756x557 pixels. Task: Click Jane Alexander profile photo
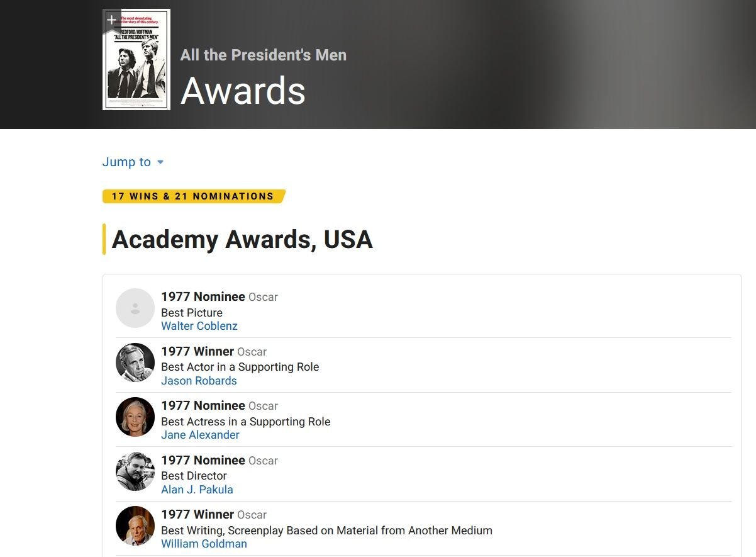point(135,417)
